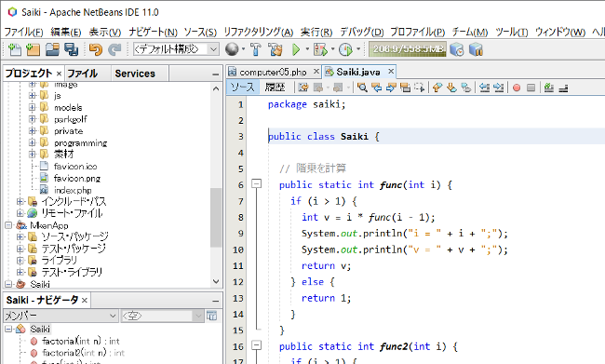The width and height of the screenshot is (605, 364).
Task: Select favicon.ico file in tree
Action: [x=75, y=167]
